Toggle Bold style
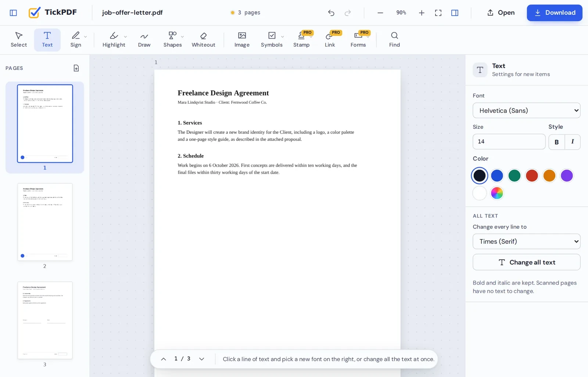This screenshot has height=377, width=588. (556, 142)
